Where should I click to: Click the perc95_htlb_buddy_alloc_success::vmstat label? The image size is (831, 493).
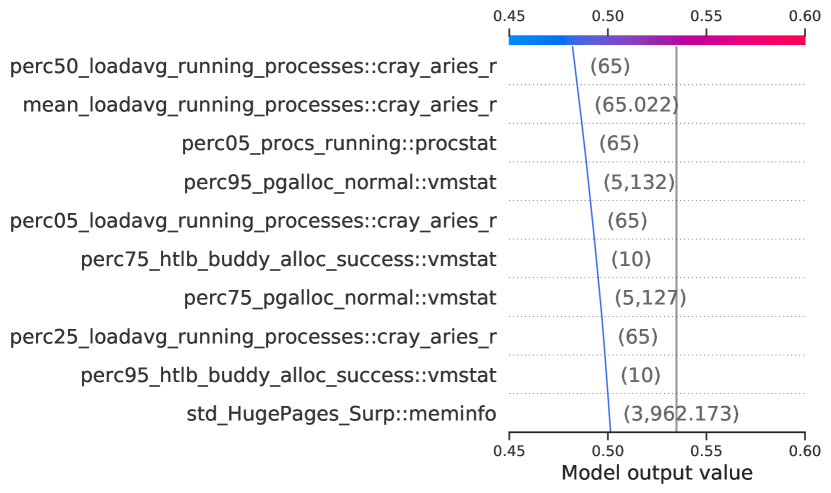tap(288, 376)
